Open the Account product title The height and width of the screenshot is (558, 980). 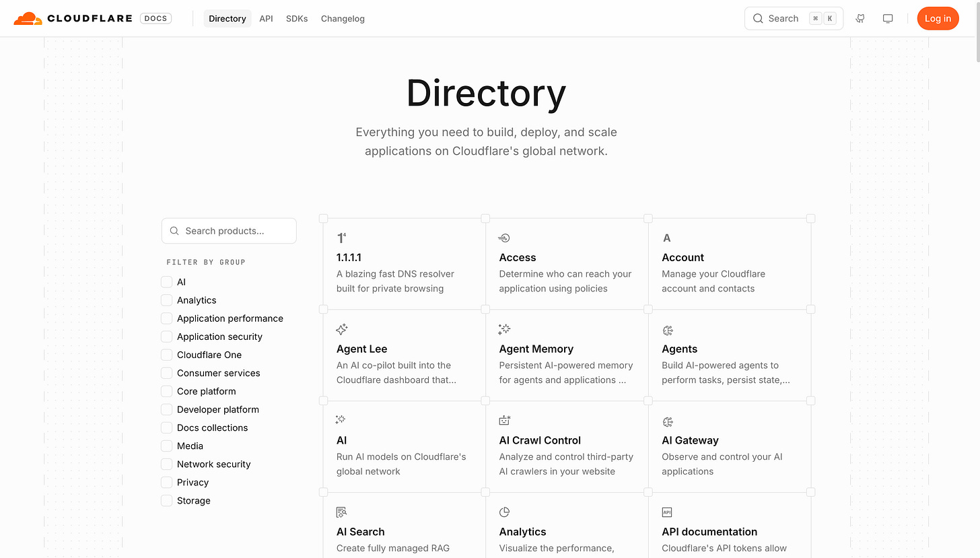tap(682, 257)
